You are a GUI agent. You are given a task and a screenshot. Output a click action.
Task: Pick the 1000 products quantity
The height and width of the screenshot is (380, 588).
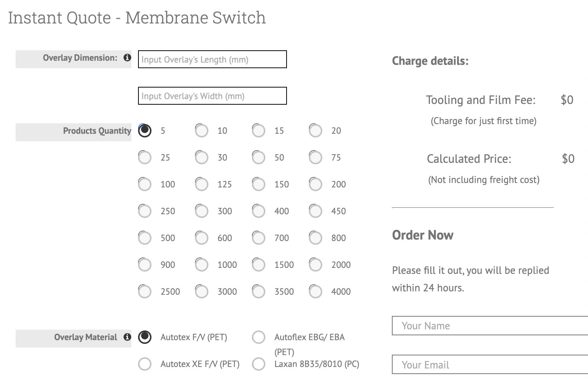(x=202, y=265)
